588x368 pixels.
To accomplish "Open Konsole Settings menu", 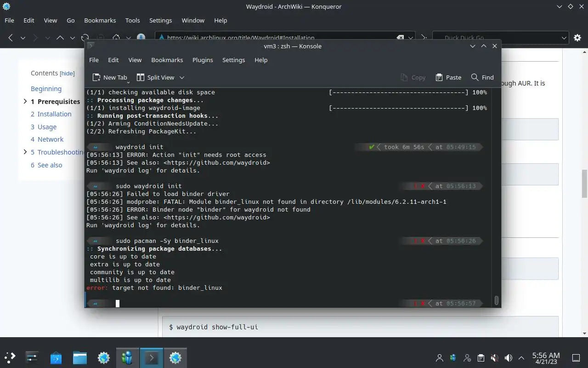I will (x=233, y=60).
